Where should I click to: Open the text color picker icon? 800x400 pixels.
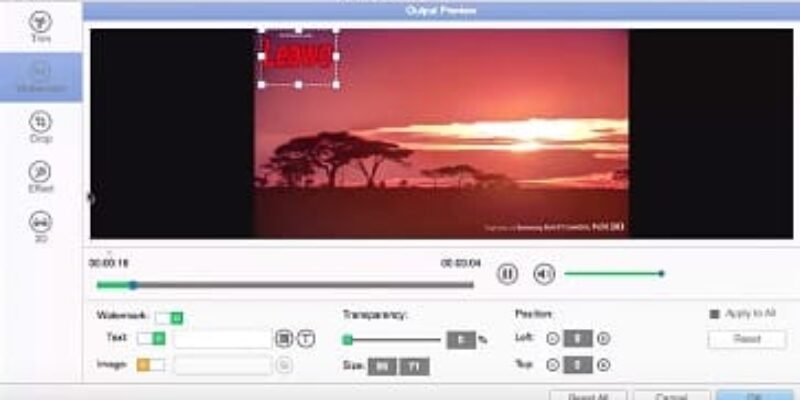click(x=284, y=339)
